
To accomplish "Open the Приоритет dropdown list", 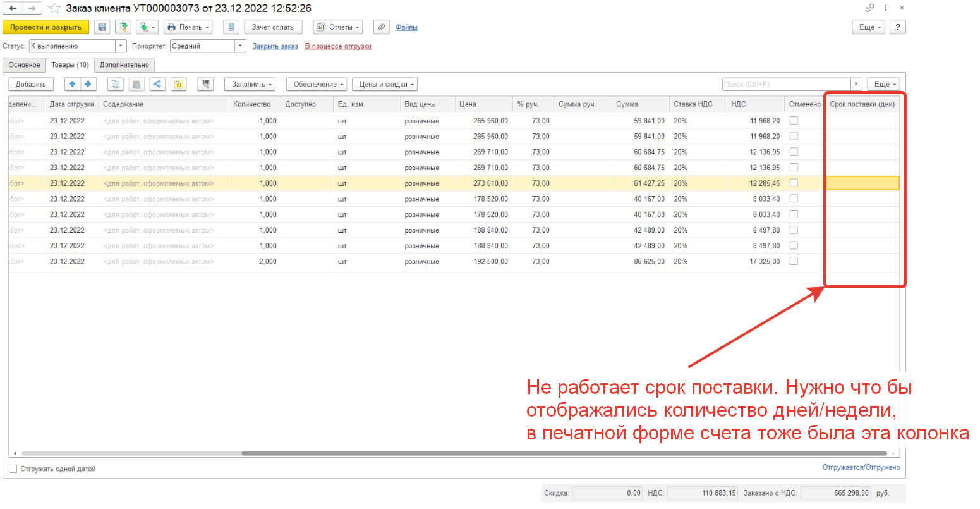I will point(240,46).
